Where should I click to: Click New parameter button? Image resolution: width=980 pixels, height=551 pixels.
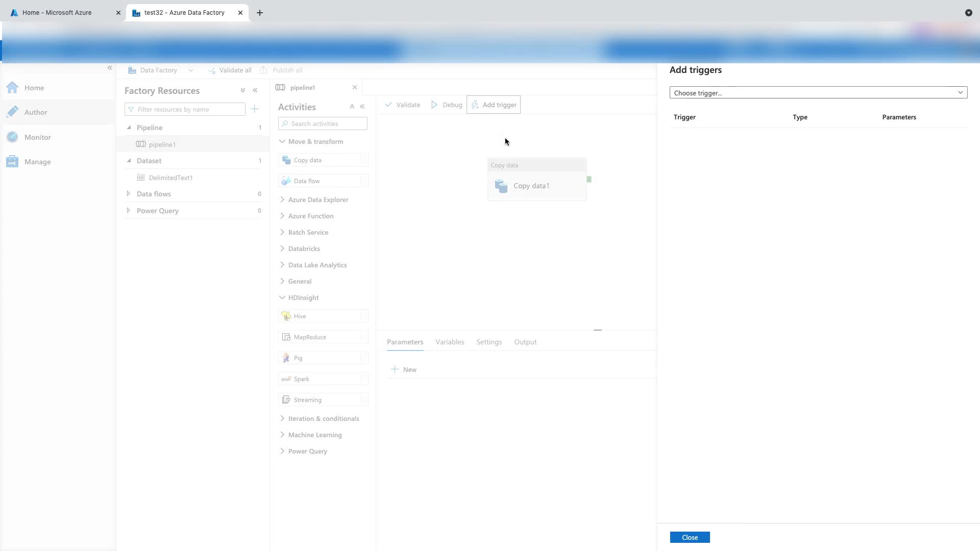(x=404, y=369)
